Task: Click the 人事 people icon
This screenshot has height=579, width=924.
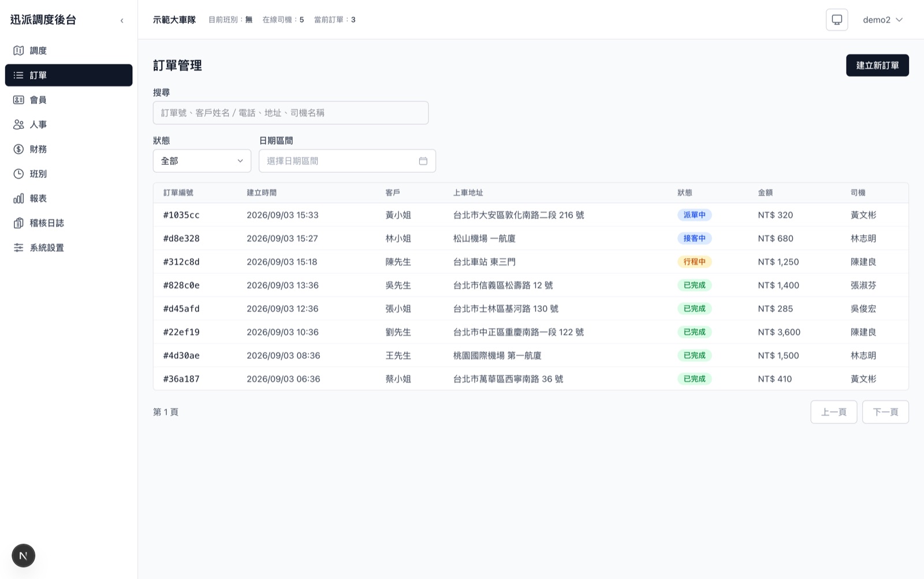Action: (18, 125)
